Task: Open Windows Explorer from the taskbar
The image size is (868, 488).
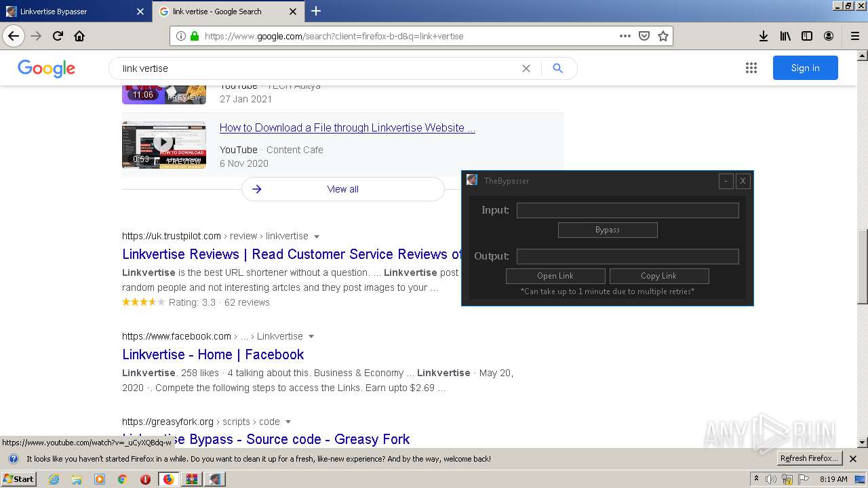Action: click(x=77, y=479)
